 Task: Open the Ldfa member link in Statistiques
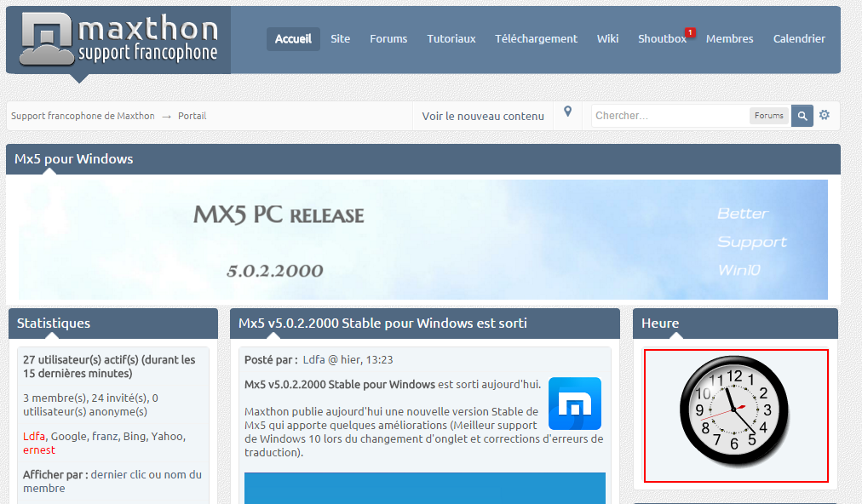34,437
